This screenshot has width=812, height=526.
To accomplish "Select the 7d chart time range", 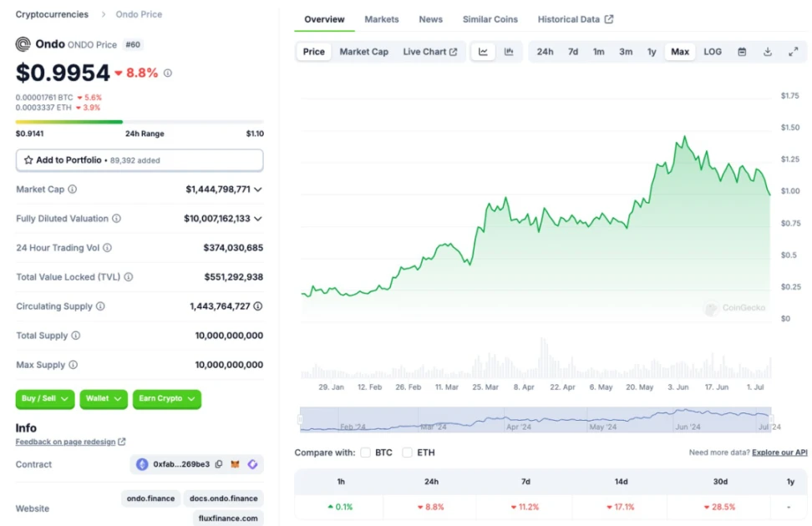I will (573, 52).
